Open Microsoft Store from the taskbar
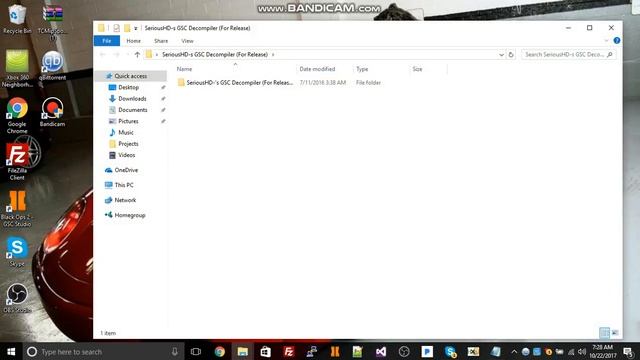The width and height of the screenshot is (640, 360). click(266, 351)
